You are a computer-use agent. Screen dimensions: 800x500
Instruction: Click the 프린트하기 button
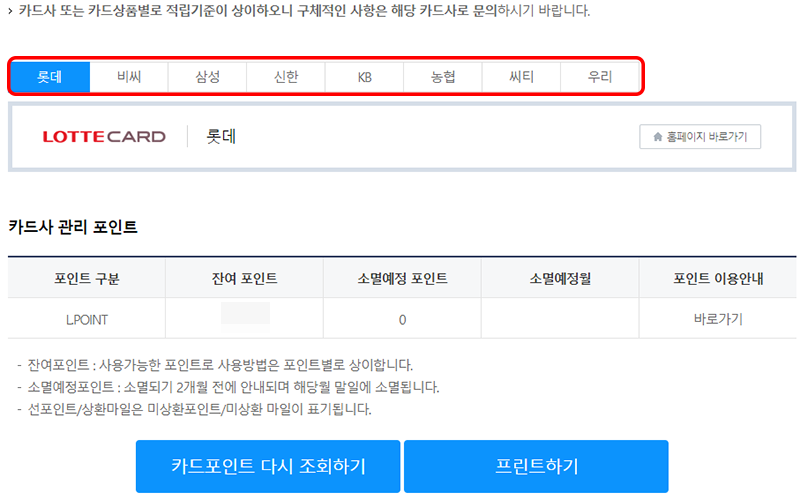[x=536, y=466]
